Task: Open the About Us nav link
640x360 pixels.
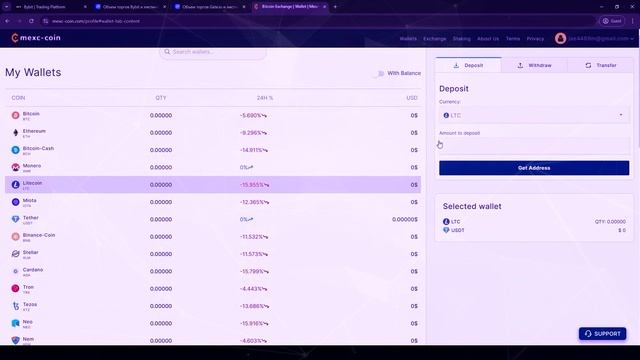Action: pos(488,39)
